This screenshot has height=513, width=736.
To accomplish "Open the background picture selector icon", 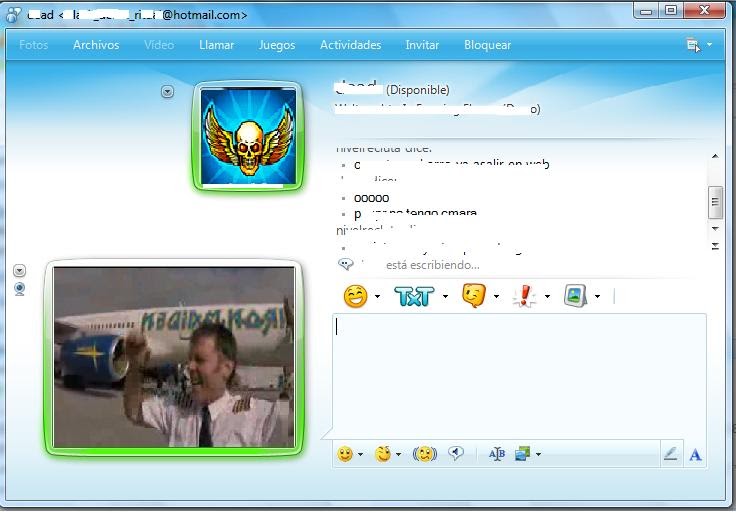I will pos(522,454).
